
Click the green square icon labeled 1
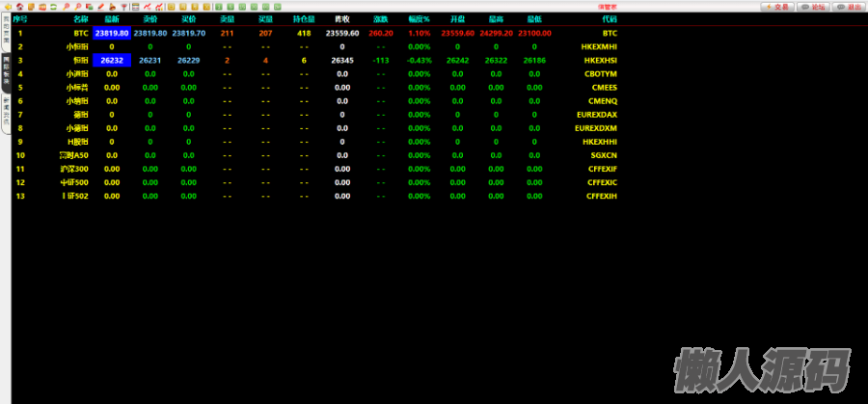coord(219,7)
